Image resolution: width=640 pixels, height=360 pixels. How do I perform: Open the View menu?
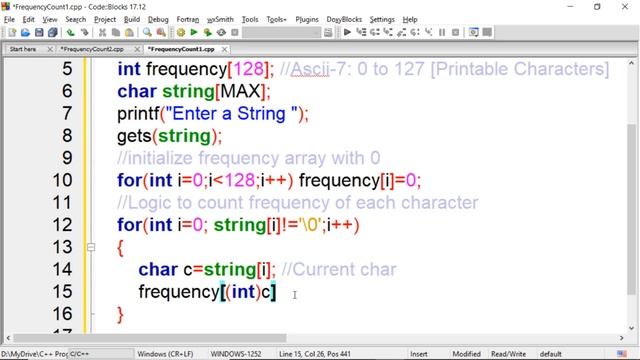(50, 19)
